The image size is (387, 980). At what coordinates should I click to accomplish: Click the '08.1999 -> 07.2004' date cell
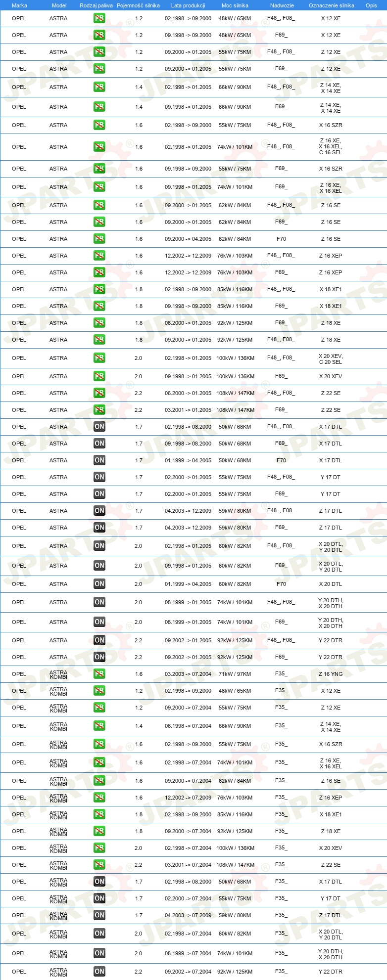188,953
